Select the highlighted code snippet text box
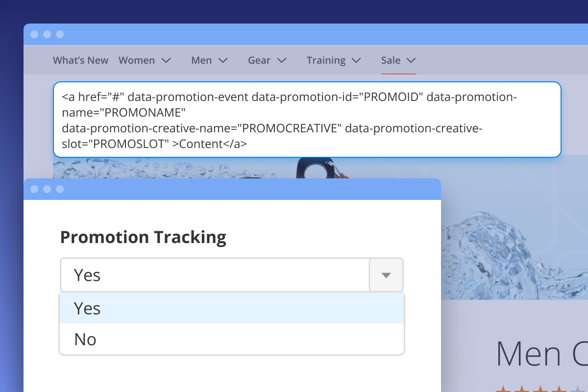Image resolution: width=588 pixels, height=392 pixels. (309, 120)
